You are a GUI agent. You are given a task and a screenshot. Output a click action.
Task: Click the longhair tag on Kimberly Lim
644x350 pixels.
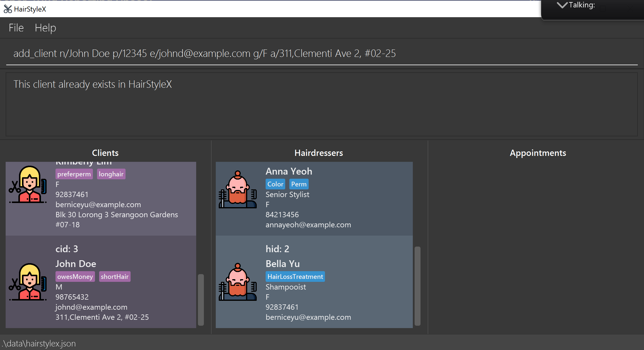(x=111, y=174)
